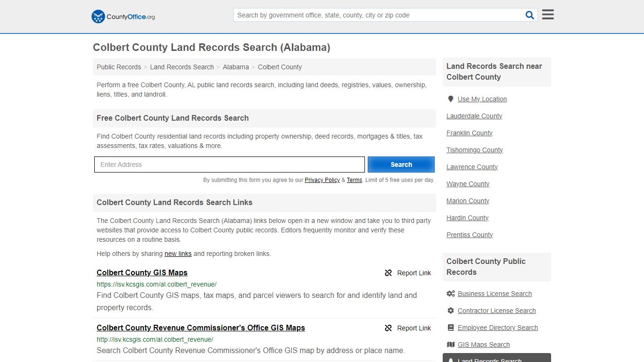
Task: Go to Employee Directory Search
Action: [498, 328]
